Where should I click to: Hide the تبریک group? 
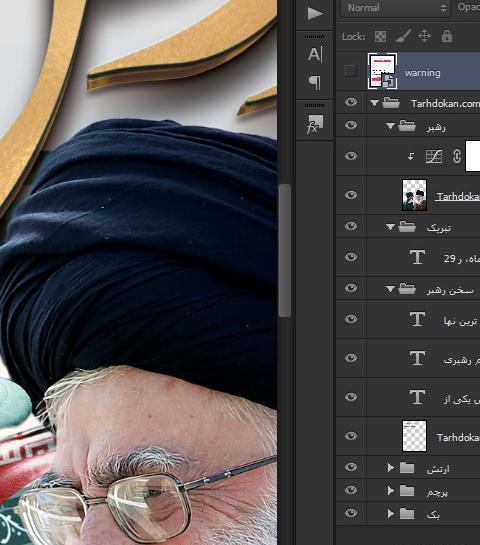(351, 226)
